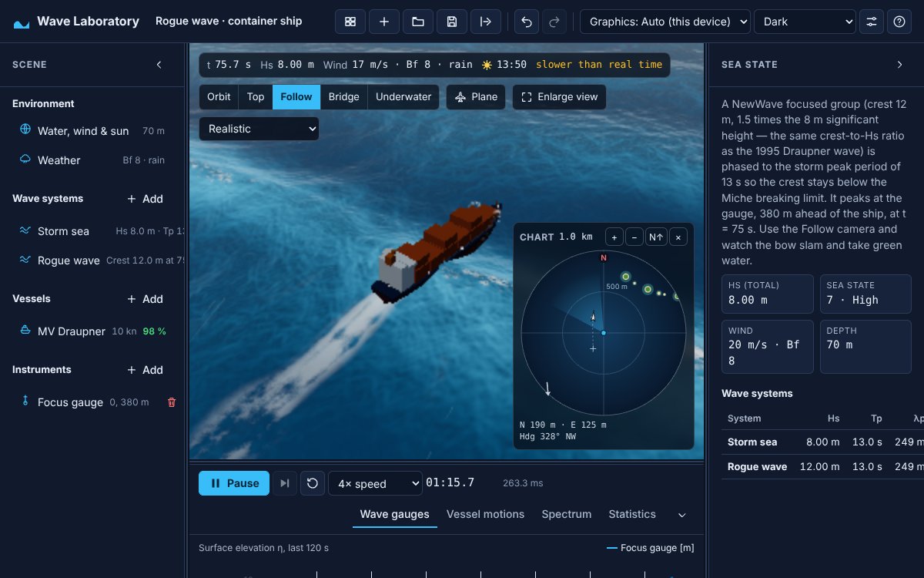The image size is (924, 578).
Task: Click Enlarge view button
Action: [560, 97]
